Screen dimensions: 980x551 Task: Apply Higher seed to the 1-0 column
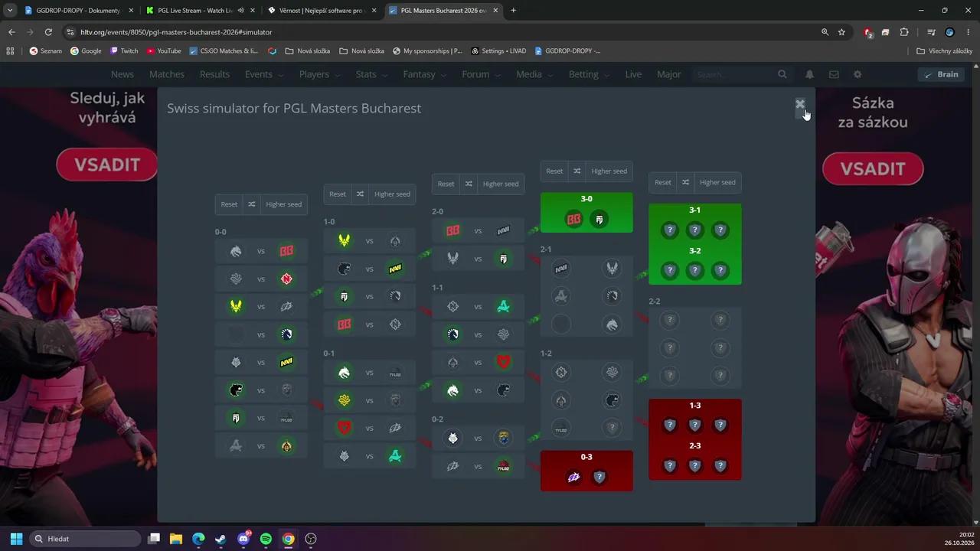(x=392, y=194)
